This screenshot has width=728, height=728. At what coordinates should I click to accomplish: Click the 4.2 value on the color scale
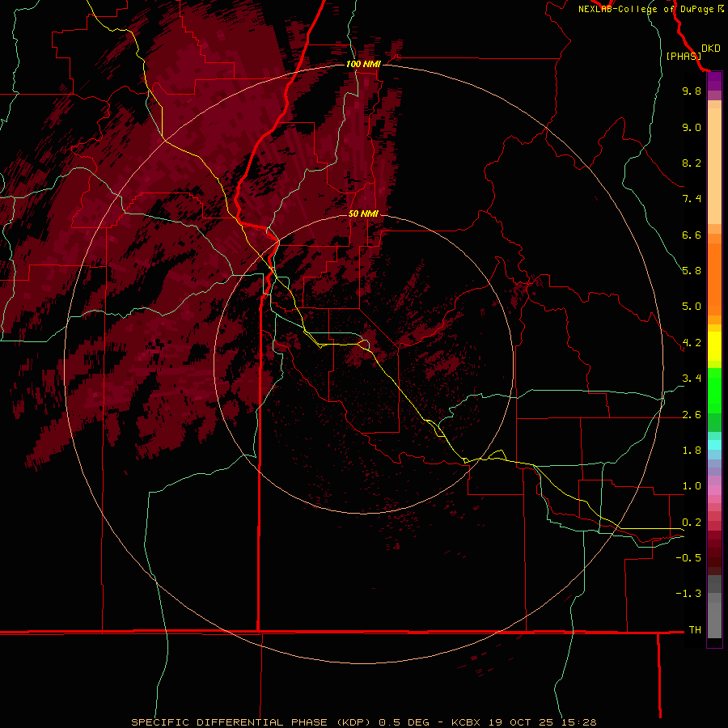[692, 343]
